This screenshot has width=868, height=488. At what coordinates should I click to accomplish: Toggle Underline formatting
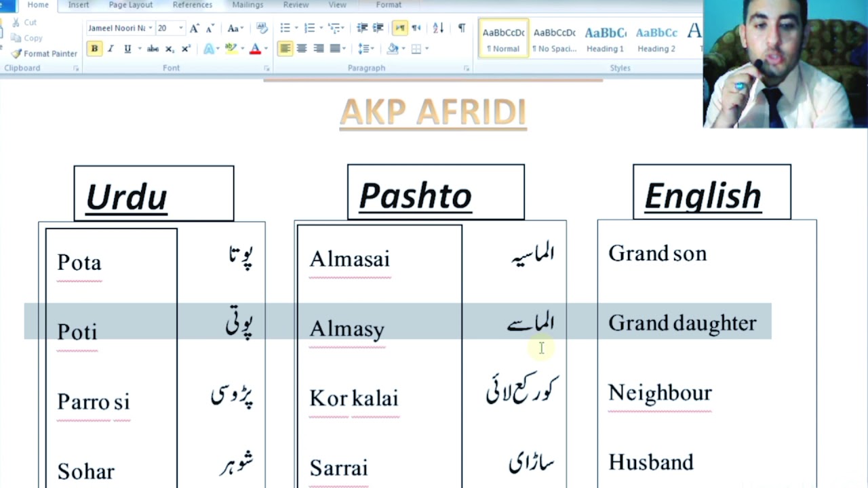[x=127, y=49]
